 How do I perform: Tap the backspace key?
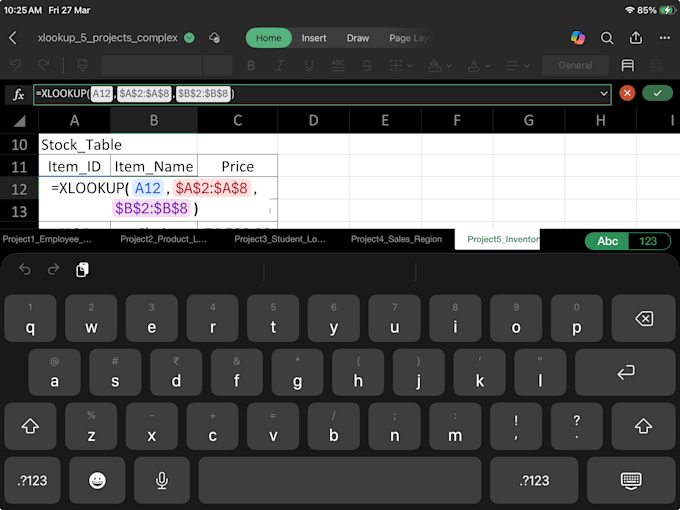point(644,319)
